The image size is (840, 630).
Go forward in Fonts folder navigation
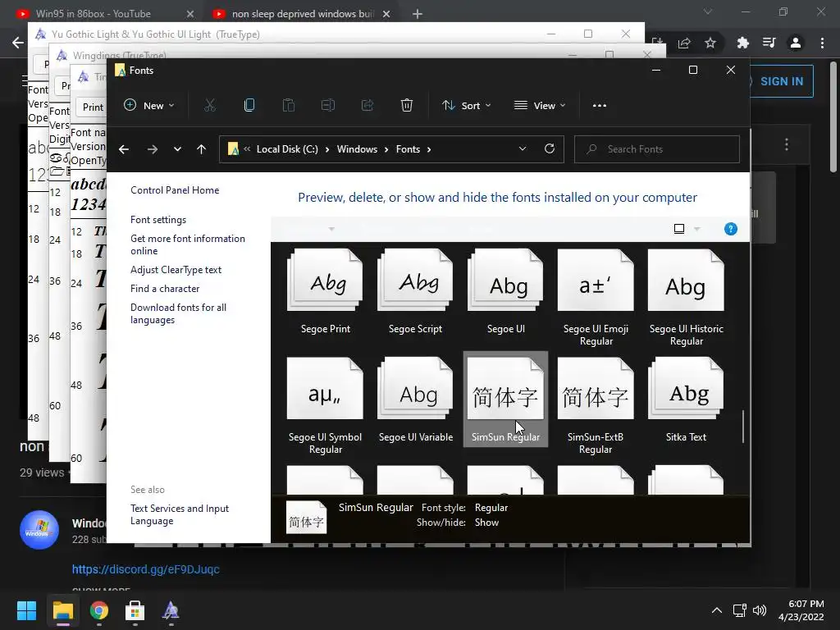152,149
